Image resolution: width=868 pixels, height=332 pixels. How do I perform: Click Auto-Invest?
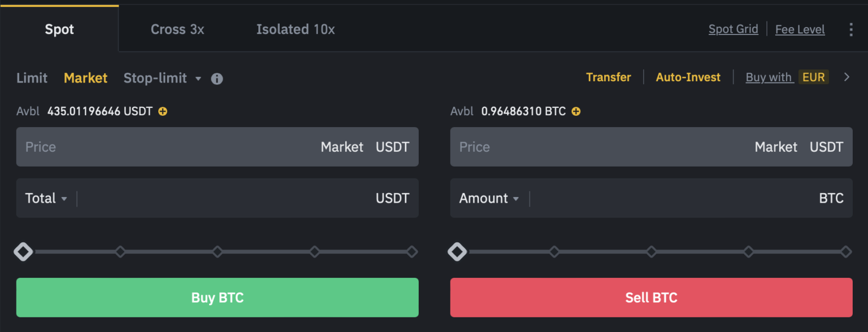click(x=688, y=77)
